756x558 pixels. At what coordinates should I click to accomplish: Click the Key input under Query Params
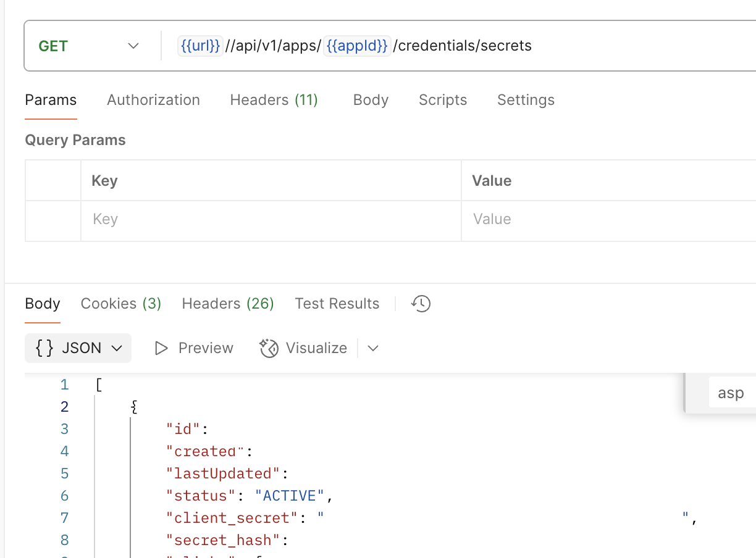tap(185, 219)
